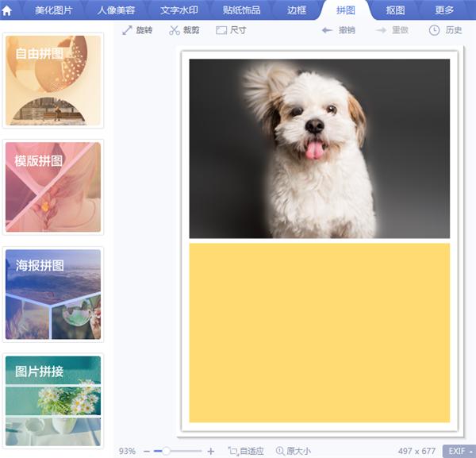
Task: Choose the 海报拼图 collage mode
Action: pyautogui.click(x=53, y=294)
